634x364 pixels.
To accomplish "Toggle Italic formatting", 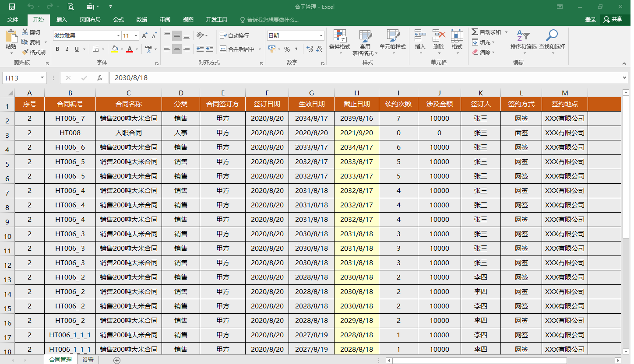I will pyautogui.click(x=67, y=49).
